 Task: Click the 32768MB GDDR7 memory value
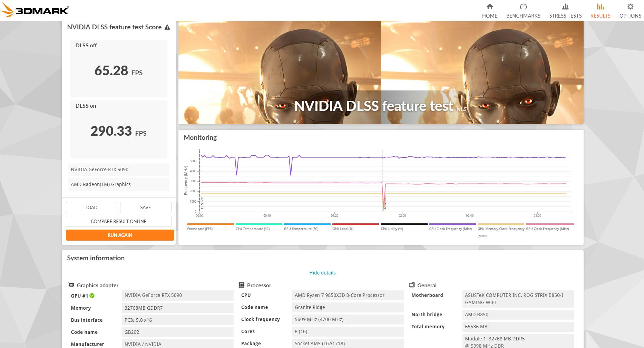tap(178, 308)
